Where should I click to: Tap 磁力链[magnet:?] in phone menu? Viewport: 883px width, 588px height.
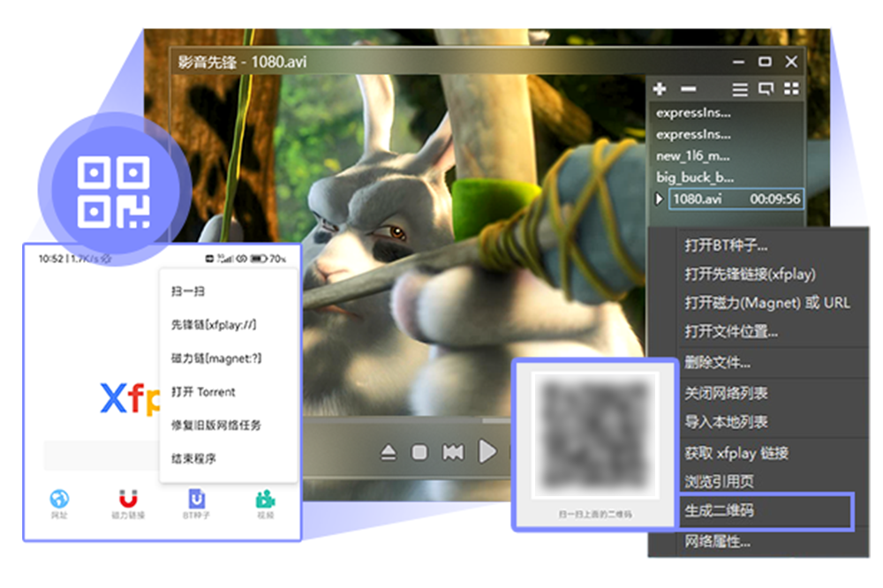point(216,358)
